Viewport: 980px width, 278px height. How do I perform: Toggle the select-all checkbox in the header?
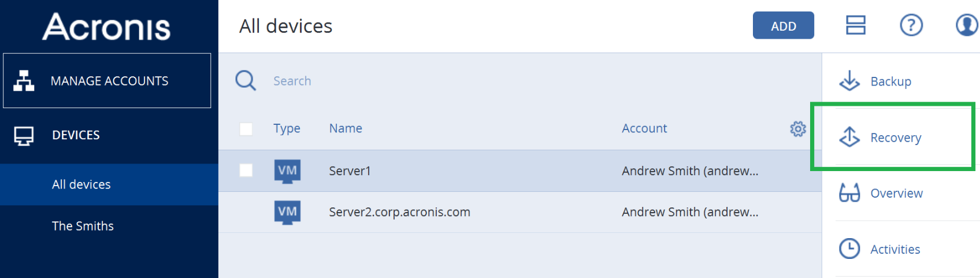246,128
